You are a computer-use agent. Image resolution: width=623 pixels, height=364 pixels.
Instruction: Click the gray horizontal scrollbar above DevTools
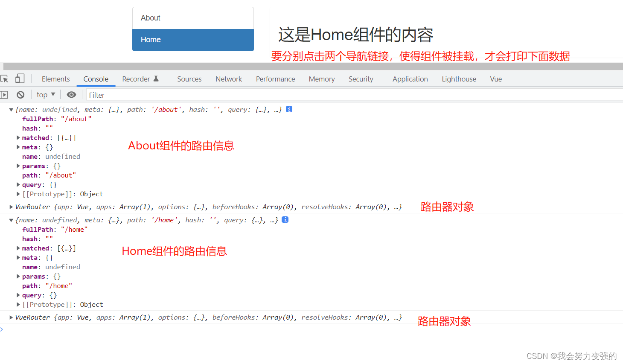299,66
